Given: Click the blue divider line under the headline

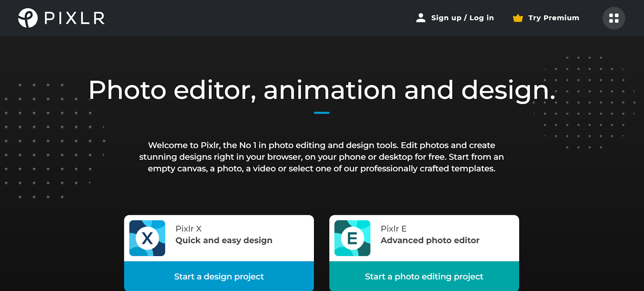Looking at the screenshot, I should tap(322, 113).
